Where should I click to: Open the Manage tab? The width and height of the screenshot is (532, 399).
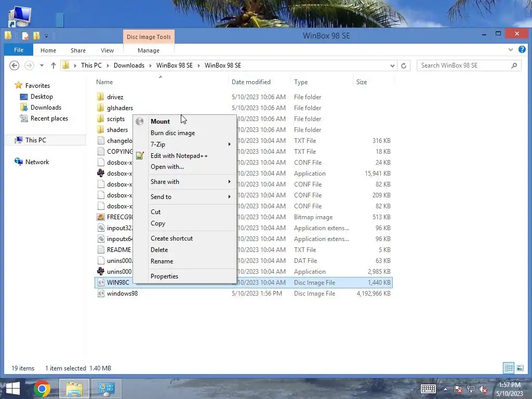tap(149, 50)
